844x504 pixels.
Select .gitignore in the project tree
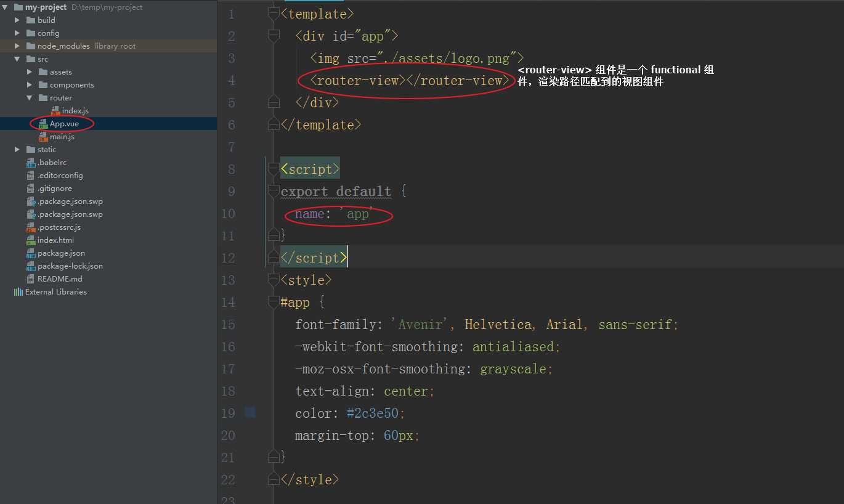tap(55, 189)
